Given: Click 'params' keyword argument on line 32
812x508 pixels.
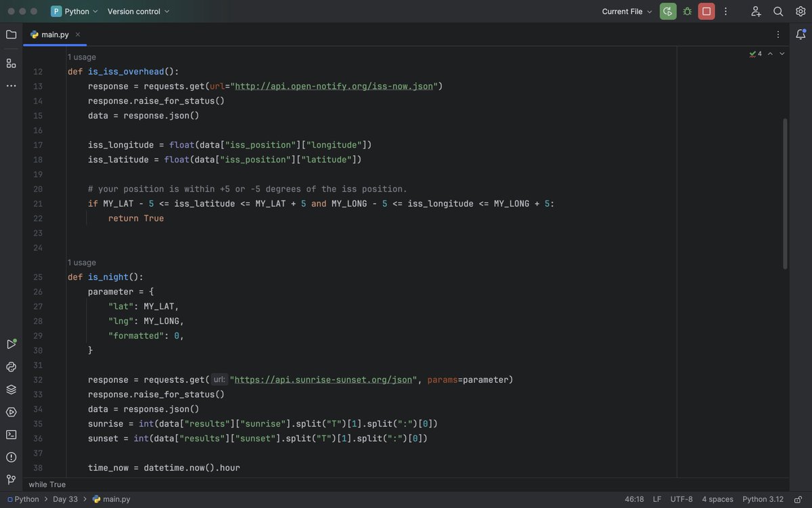Looking at the screenshot, I should pyautogui.click(x=443, y=380).
